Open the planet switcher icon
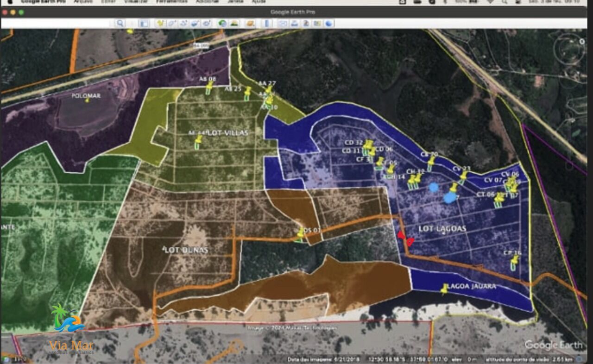This screenshot has height=364, width=593. click(250, 23)
